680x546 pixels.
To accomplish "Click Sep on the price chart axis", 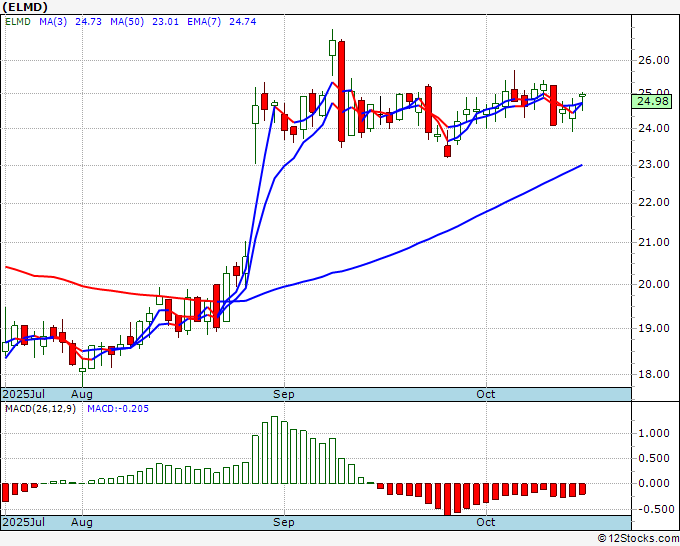I will [284, 394].
